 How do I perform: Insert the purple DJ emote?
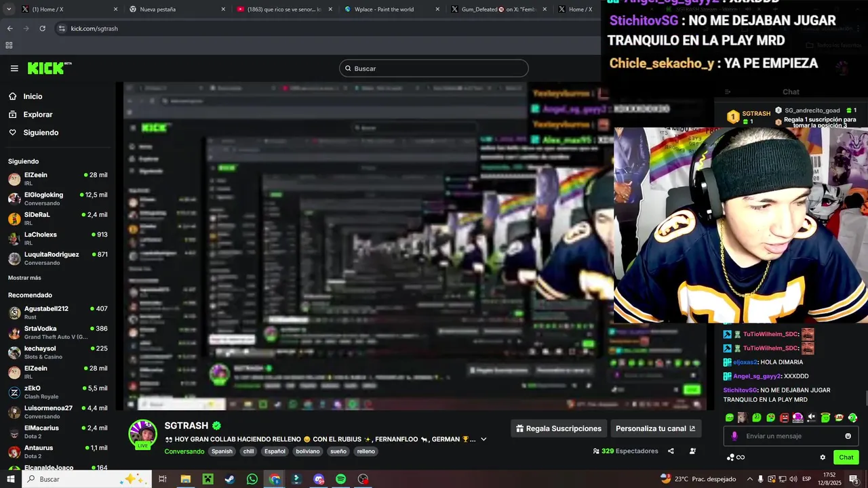[x=798, y=418]
